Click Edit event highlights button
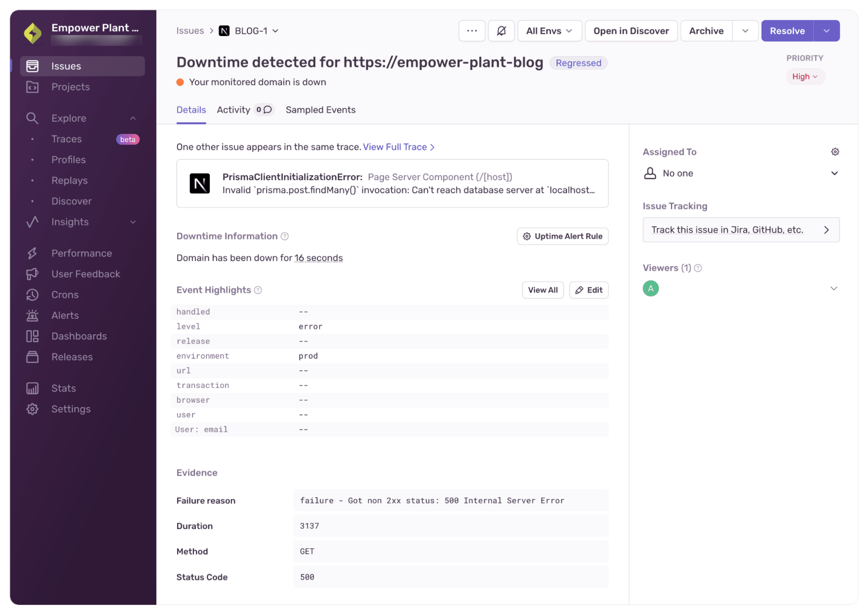The image size is (868, 615). (589, 290)
